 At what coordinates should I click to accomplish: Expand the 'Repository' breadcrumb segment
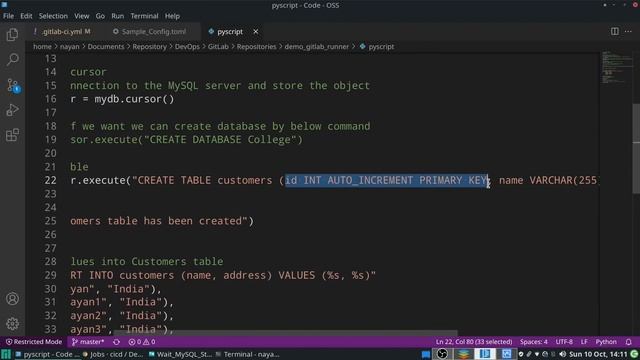point(149,47)
